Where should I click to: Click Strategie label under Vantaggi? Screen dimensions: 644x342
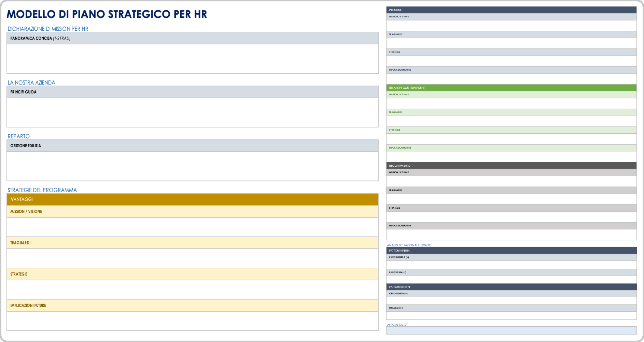pyautogui.click(x=19, y=274)
